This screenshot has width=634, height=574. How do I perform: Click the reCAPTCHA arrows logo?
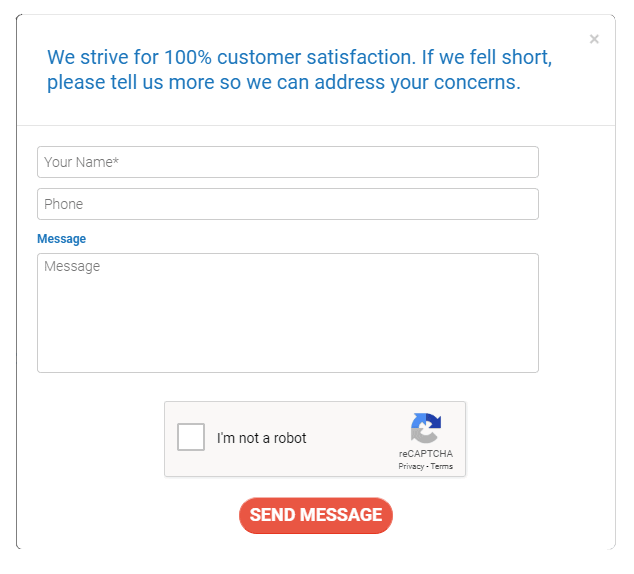426,428
